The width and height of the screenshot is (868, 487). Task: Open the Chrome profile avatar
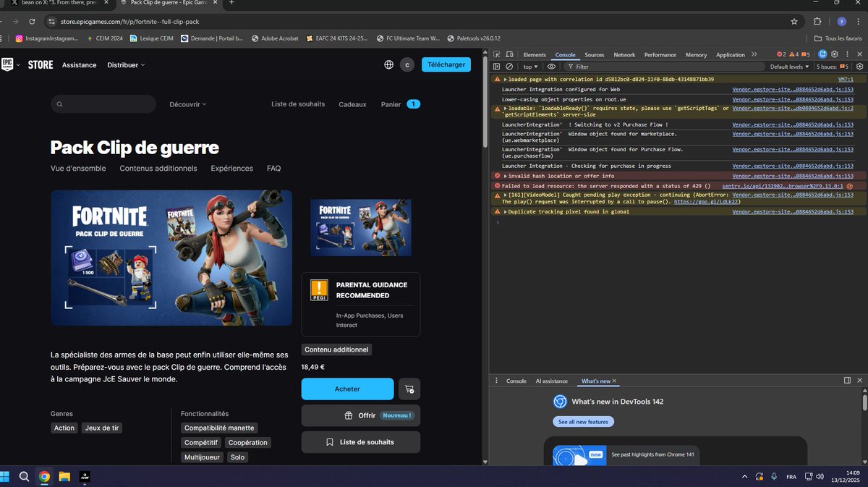pos(841,22)
